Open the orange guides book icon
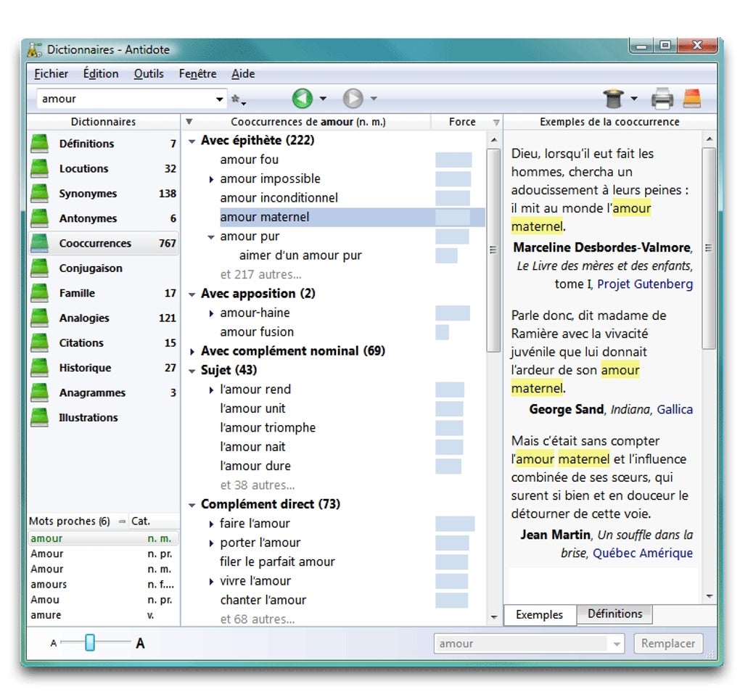740x700 pixels. (692, 99)
